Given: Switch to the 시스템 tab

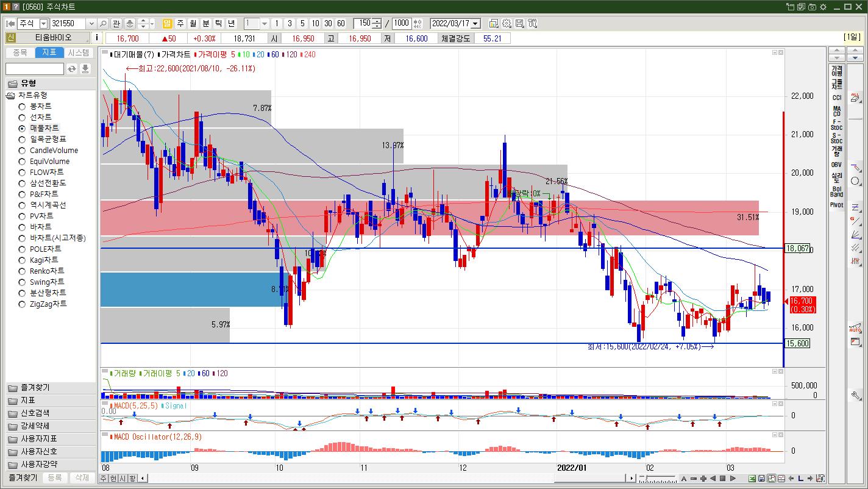Looking at the screenshot, I should tap(79, 52).
